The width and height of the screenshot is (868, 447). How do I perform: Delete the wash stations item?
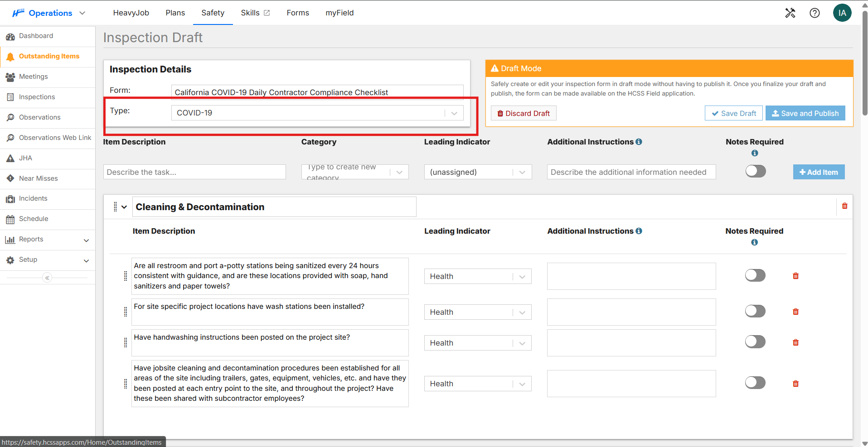click(x=795, y=312)
